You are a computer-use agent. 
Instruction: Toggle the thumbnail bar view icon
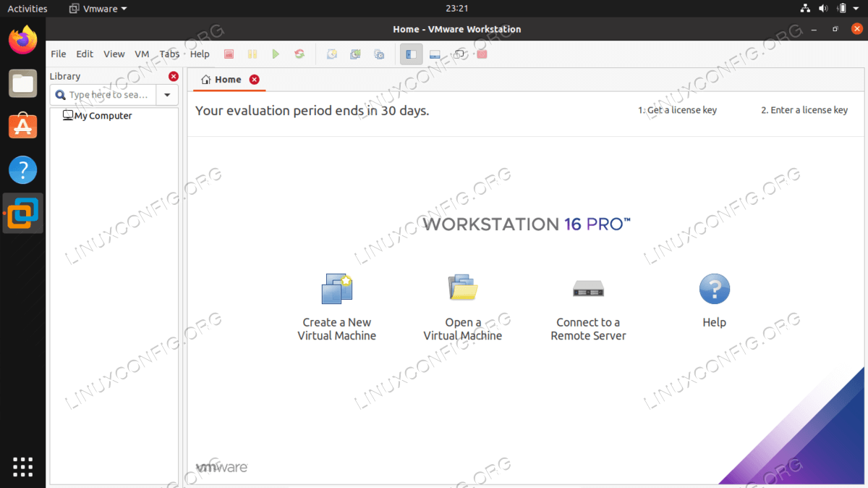click(x=435, y=54)
